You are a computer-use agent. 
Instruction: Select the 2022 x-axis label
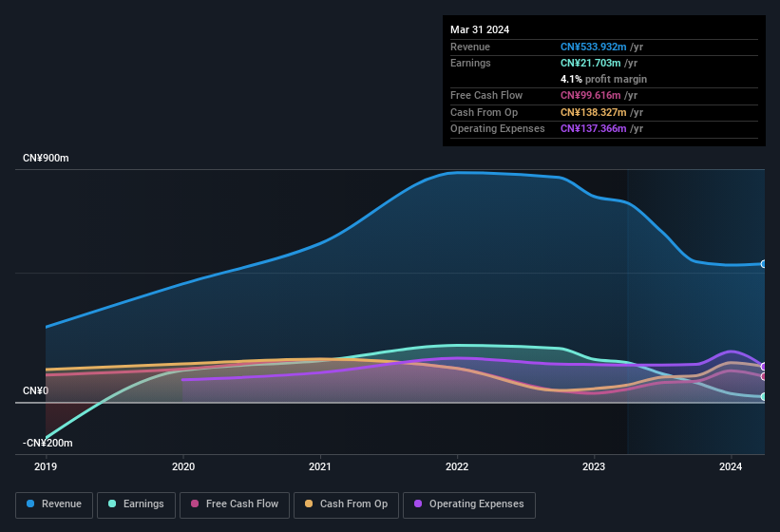coord(457,466)
